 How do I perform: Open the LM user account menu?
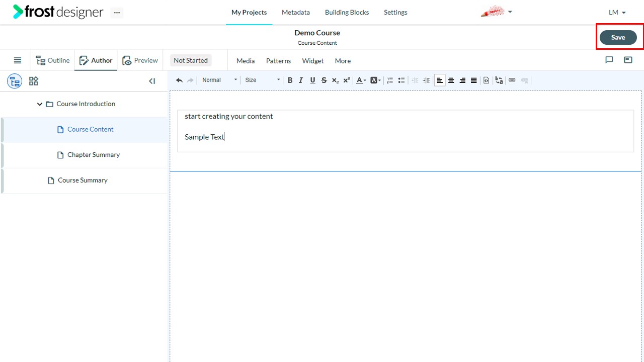(617, 12)
